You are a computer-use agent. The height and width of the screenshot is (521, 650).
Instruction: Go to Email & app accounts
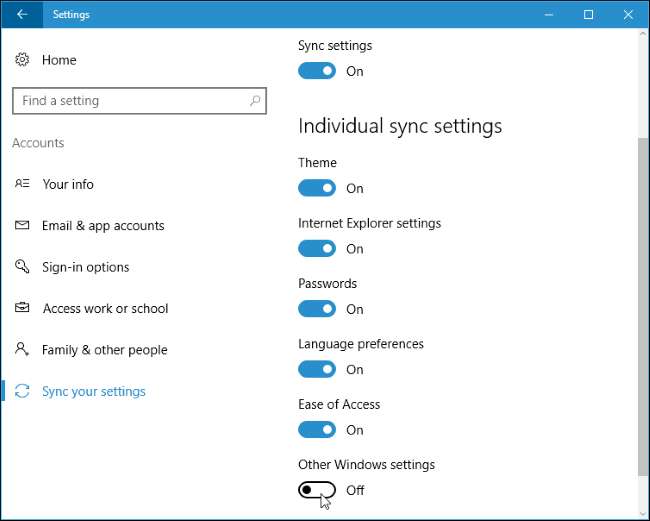click(102, 226)
